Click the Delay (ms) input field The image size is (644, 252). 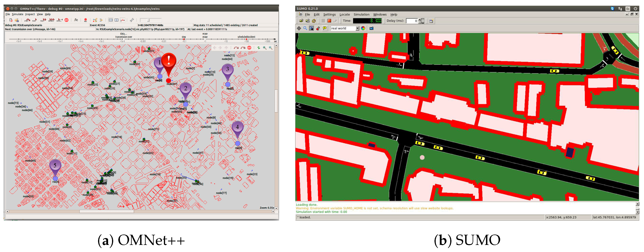(x=412, y=21)
